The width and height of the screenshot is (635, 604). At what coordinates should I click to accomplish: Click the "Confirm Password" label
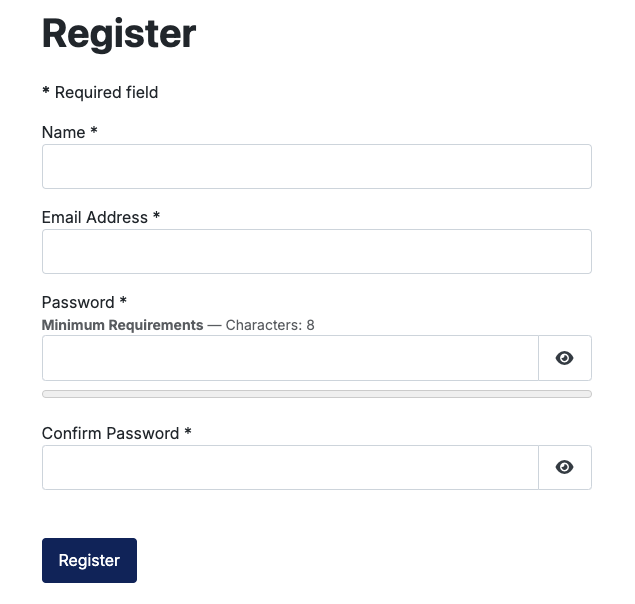(110, 433)
